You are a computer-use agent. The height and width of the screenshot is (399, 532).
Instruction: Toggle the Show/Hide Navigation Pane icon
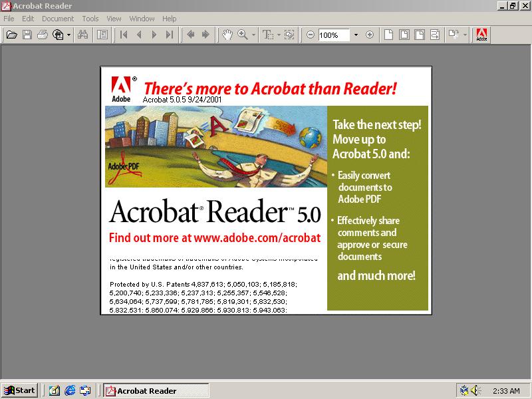point(102,35)
